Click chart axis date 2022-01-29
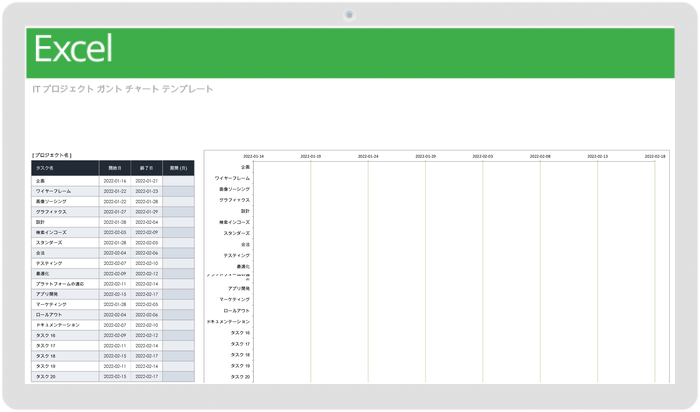 (425, 156)
